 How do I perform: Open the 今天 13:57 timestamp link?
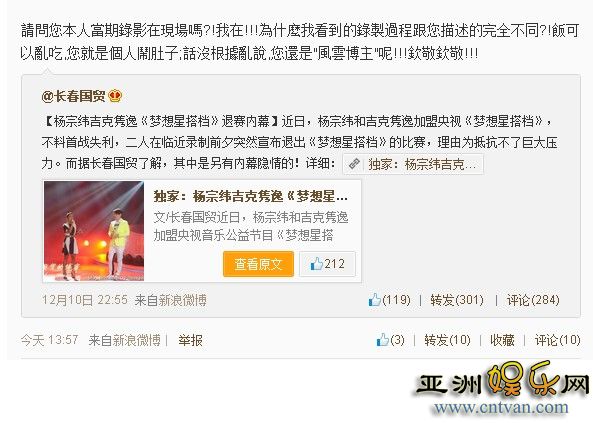pos(50,340)
